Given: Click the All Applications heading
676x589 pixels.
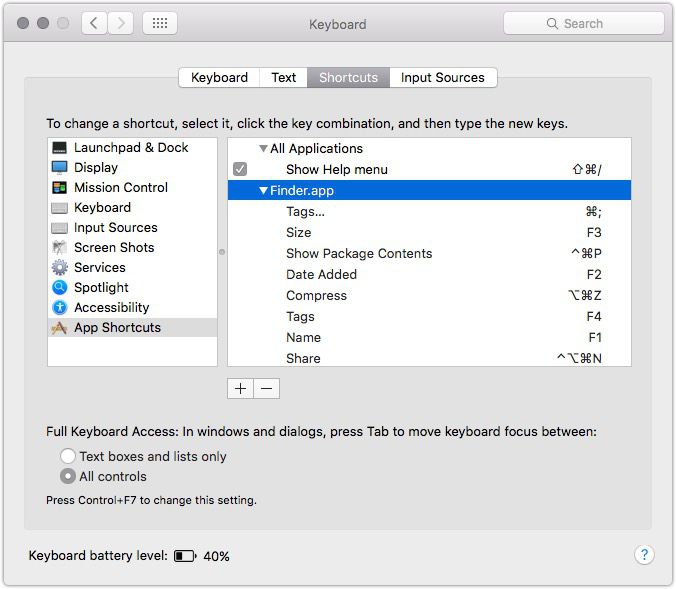Looking at the screenshot, I should click(316, 148).
